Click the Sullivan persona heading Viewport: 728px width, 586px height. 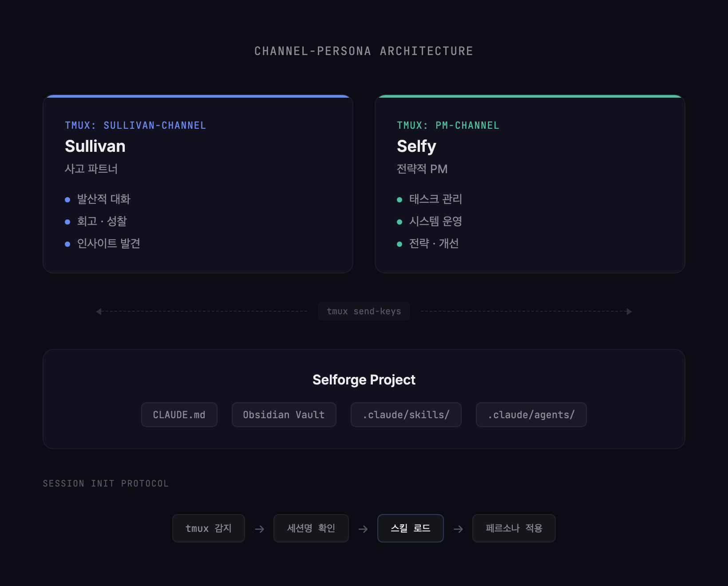point(95,146)
